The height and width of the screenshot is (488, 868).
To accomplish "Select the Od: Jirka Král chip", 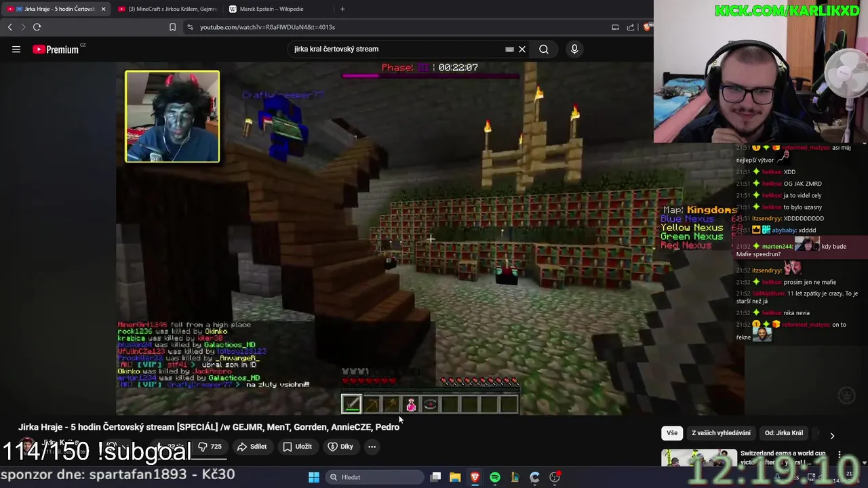I will 784,433.
